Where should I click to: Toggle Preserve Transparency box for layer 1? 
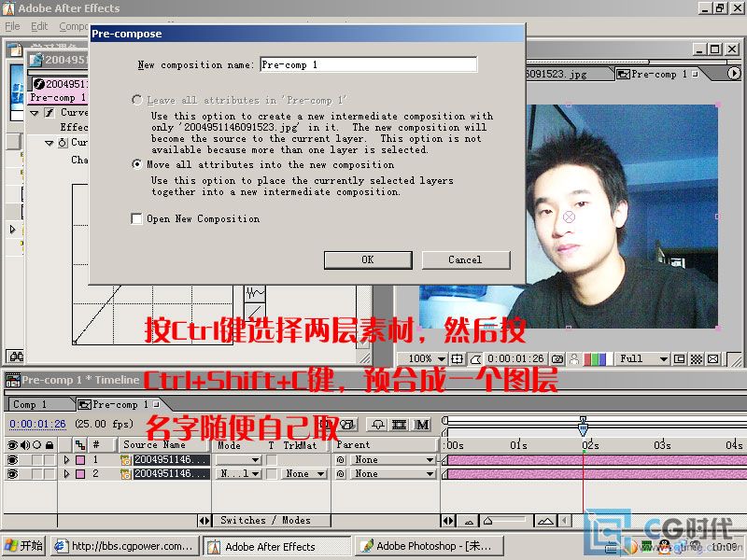tap(272, 459)
